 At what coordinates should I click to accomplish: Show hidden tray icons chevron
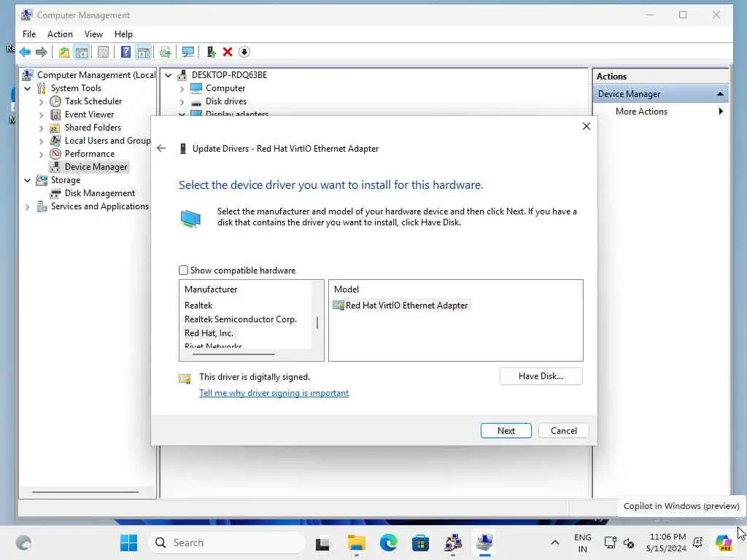point(554,542)
